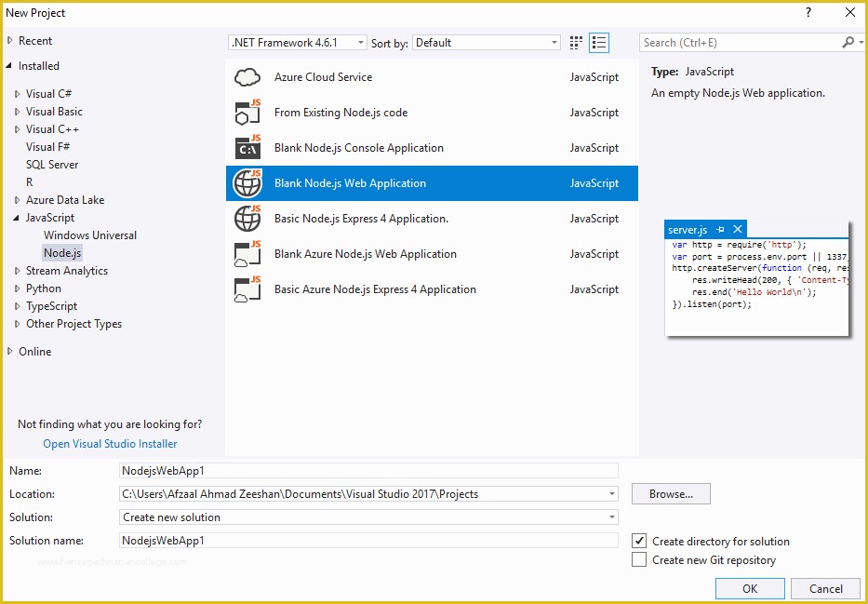
Task: Click the Basic Node.js Express 4 globe icon
Action: [x=247, y=219]
